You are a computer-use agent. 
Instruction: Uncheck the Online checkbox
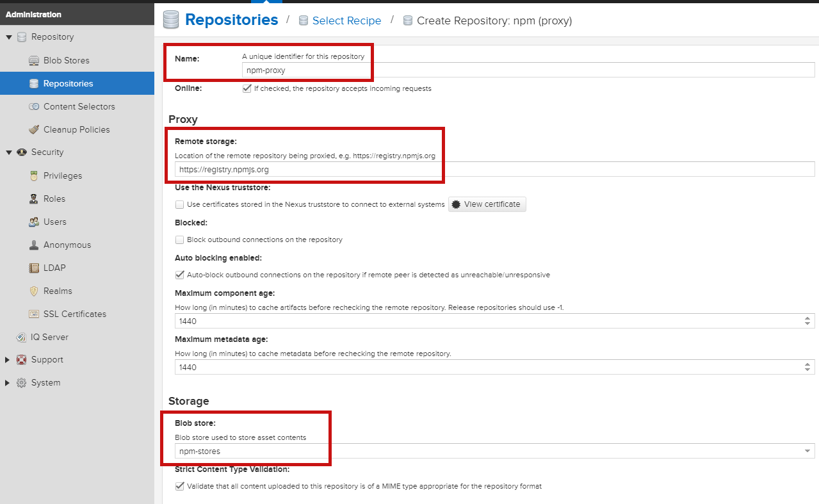[247, 88]
